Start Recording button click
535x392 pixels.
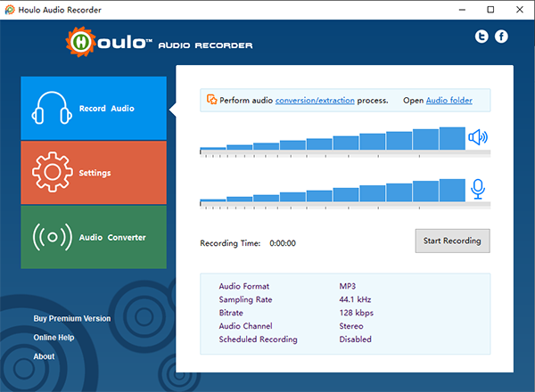pyautogui.click(x=452, y=241)
